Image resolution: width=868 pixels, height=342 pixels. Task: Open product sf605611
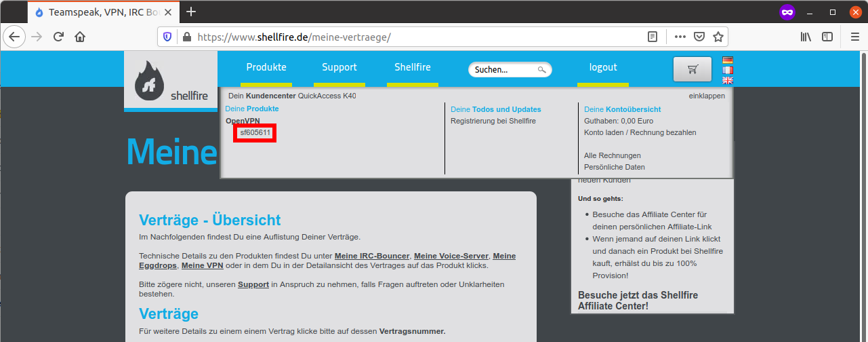click(x=255, y=133)
